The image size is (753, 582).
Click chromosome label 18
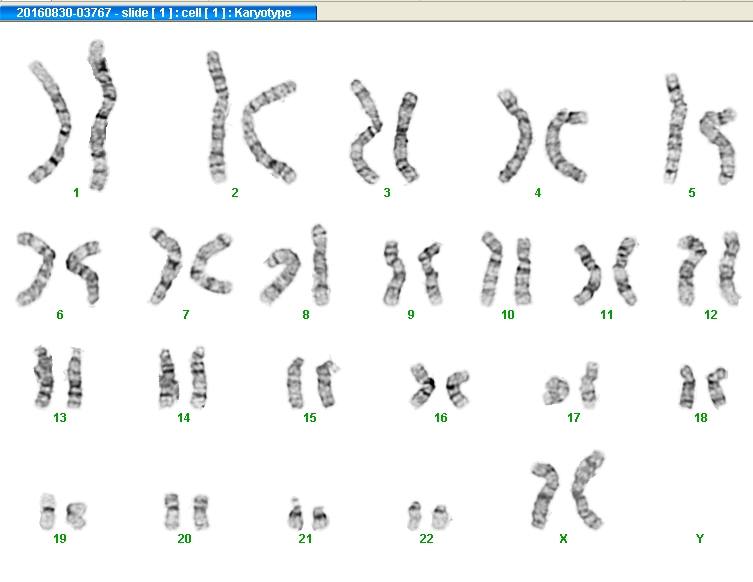pos(701,418)
